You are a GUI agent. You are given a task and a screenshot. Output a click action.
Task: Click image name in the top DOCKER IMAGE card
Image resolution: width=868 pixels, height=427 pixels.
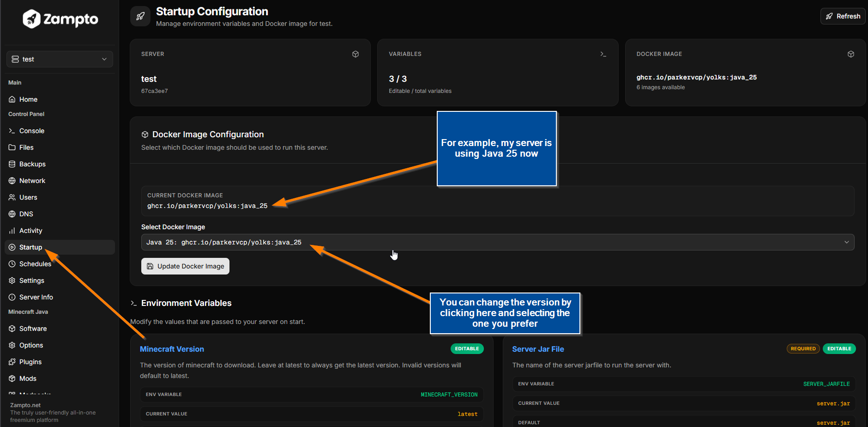697,77
